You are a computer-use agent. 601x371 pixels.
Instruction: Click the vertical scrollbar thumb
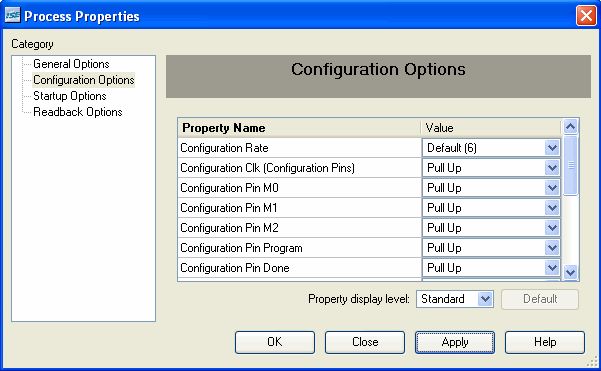[570, 165]
